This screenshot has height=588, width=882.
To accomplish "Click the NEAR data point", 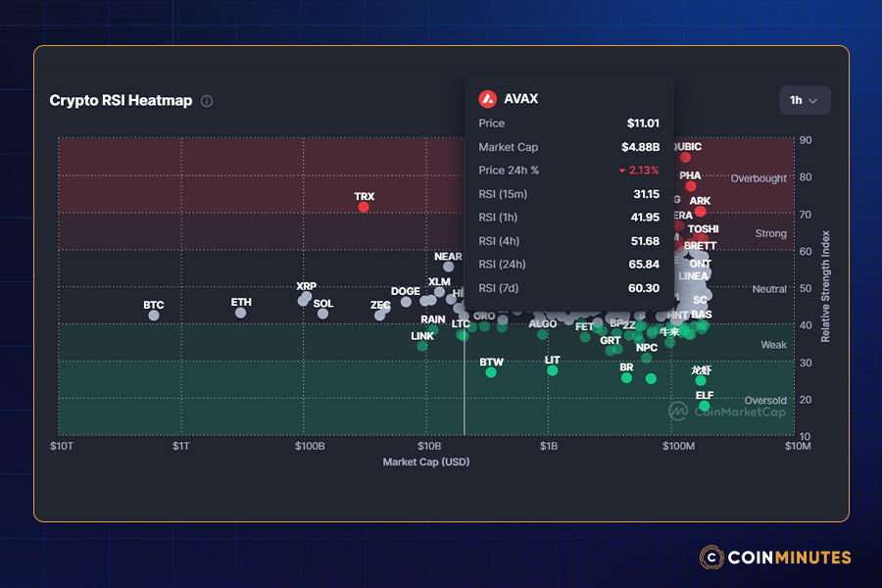I will pos(448,267).
